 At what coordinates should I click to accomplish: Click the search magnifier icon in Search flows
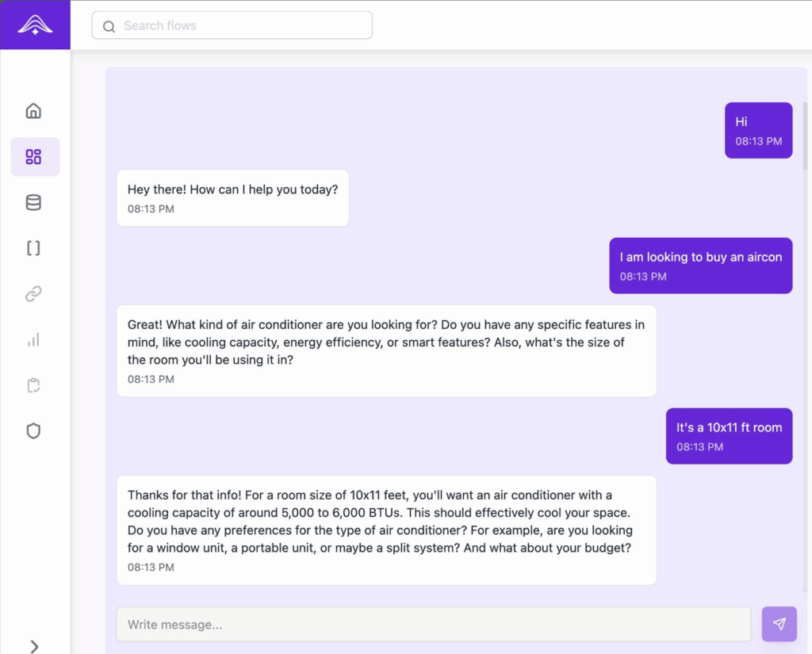pos(109,26)
